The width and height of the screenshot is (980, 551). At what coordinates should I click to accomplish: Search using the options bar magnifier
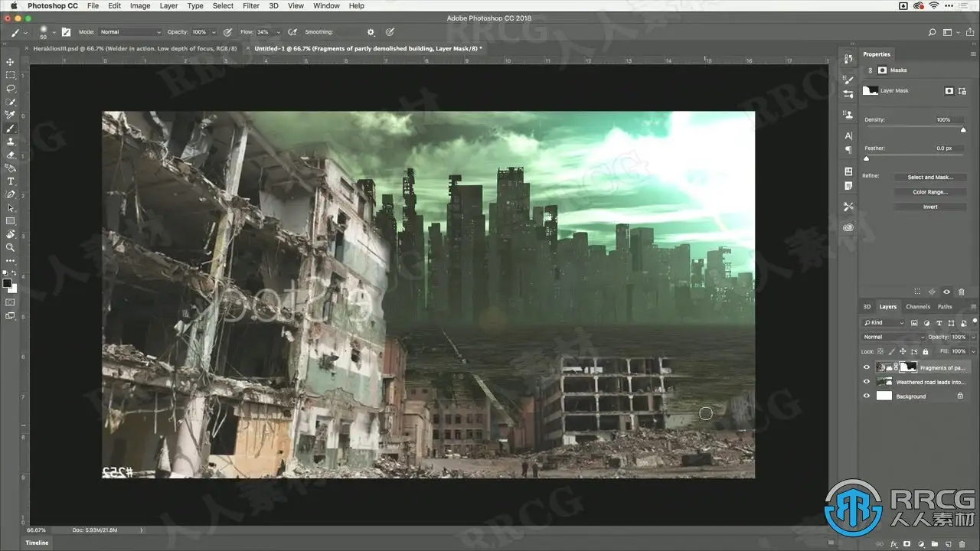point(932,32)
